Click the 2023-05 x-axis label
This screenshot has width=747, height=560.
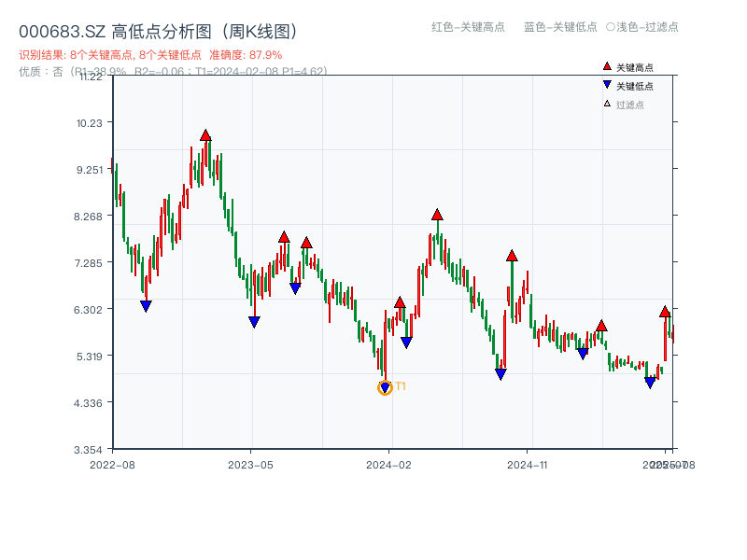[x=250, y=465]
